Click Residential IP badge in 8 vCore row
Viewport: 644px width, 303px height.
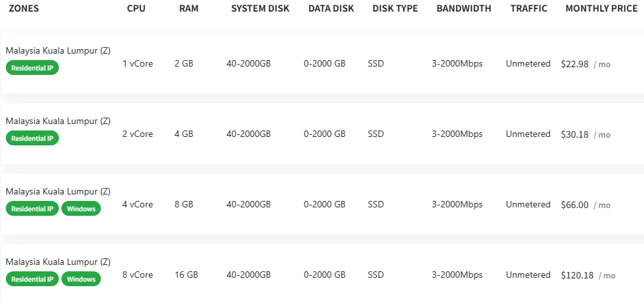coord(32,279)
